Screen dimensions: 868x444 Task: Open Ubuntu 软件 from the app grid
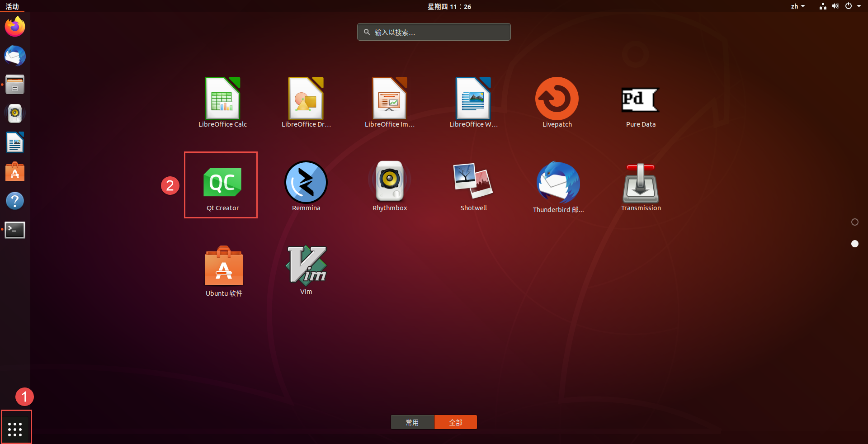[x=224, y=270]
